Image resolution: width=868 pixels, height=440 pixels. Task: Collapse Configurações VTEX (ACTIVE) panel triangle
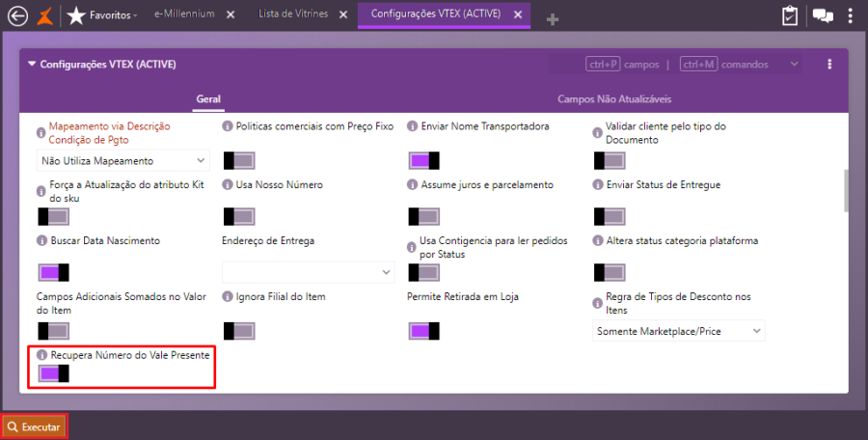[32, 65]
